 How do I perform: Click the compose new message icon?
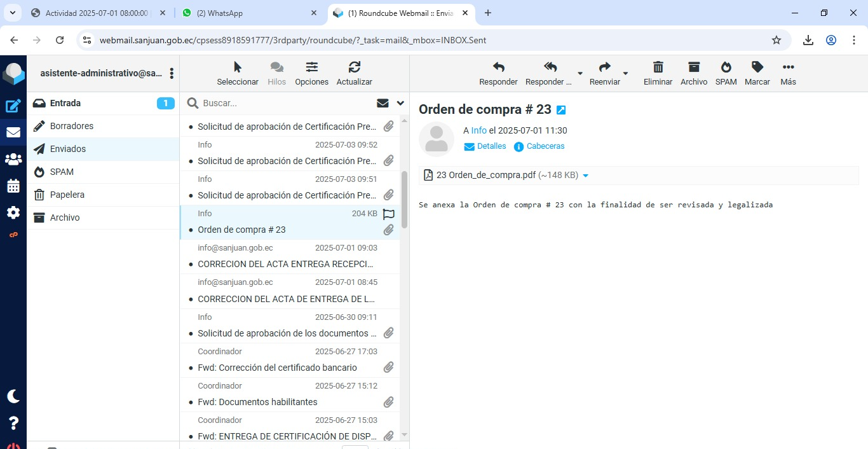[13, 106]
